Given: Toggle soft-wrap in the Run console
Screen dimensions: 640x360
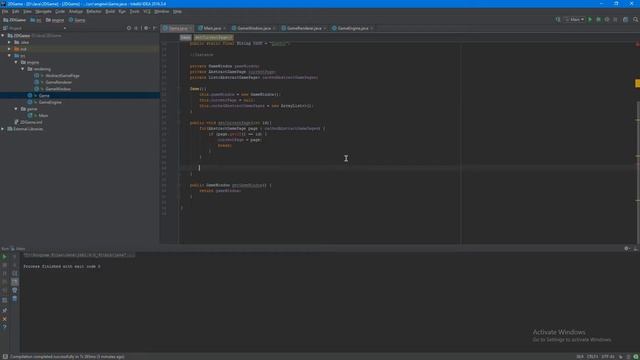Looking at the screenshot, I should (15, 273).
